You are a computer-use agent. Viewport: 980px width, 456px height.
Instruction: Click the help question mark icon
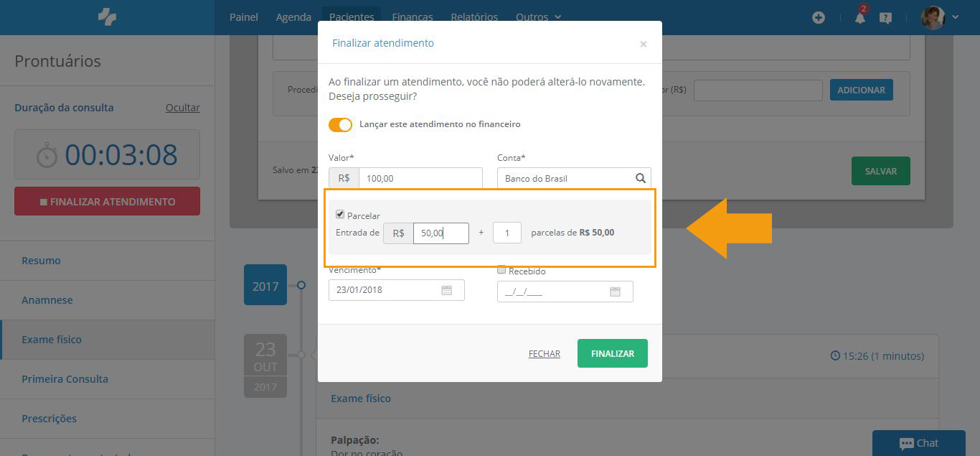(x=886, y=18)
